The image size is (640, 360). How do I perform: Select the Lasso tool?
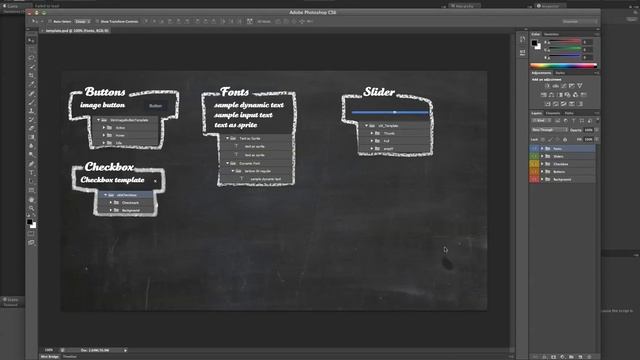[31, 58]
